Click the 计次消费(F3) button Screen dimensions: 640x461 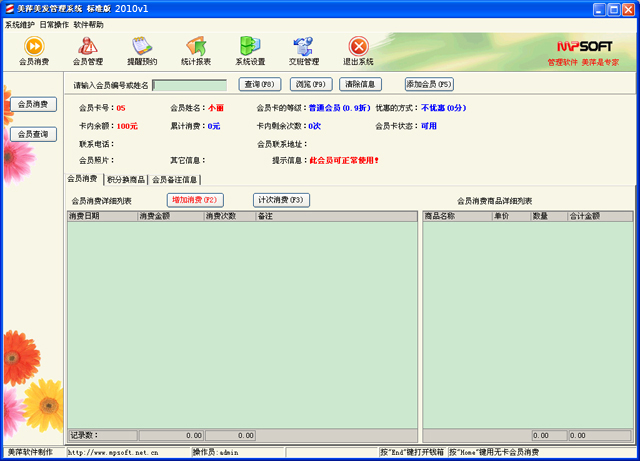(281, 200)
